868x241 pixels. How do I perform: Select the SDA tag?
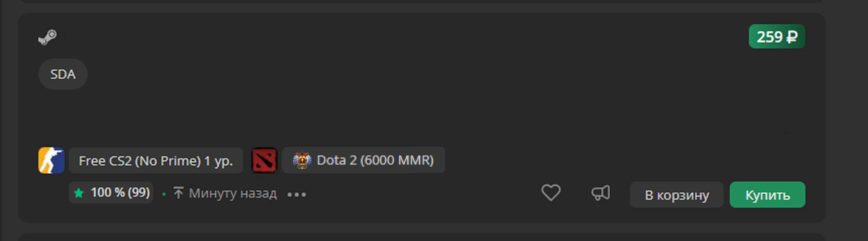(x=63, y=74)
